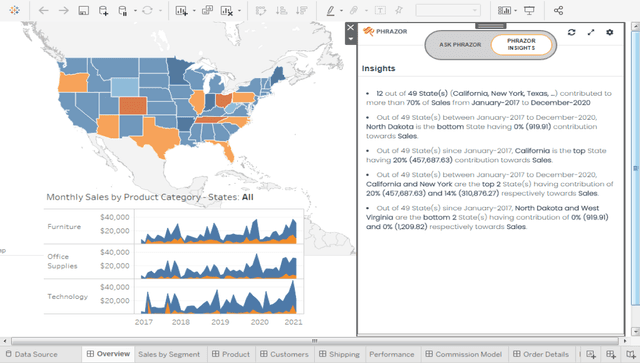Expand Phrazor panel options arrow below close
The width and height of the screenshot is (640, 363).
[350, 39]
